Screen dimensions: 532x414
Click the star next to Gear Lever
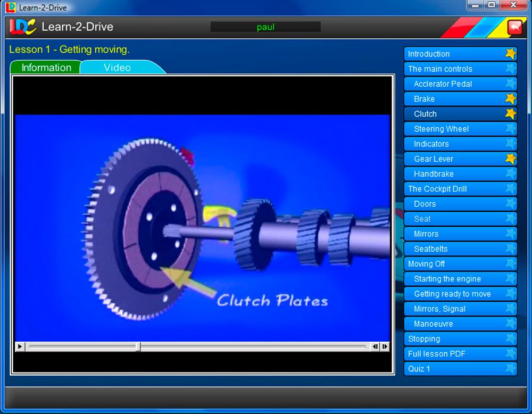(511, 159)
